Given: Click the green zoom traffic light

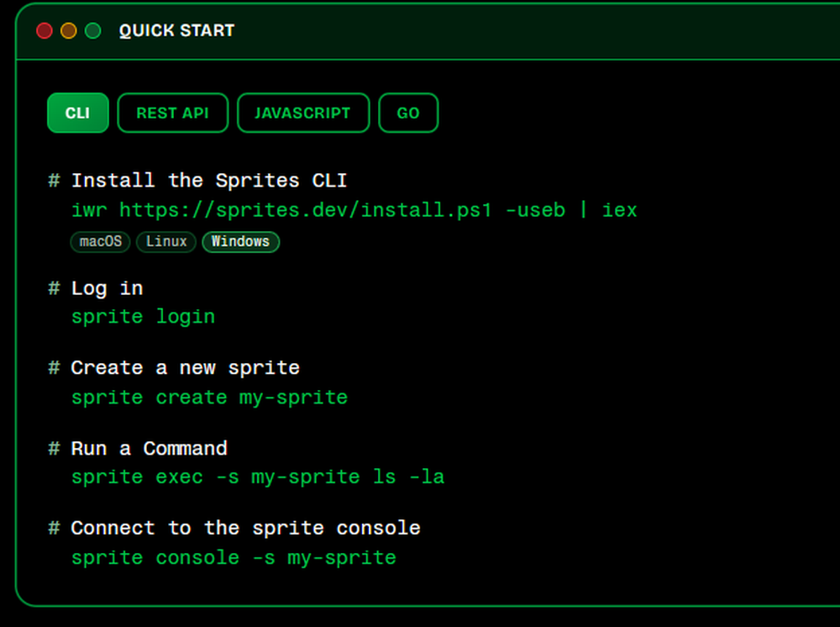Looking at the screenshot, I should pyautogui.click(x=92, y=30).
